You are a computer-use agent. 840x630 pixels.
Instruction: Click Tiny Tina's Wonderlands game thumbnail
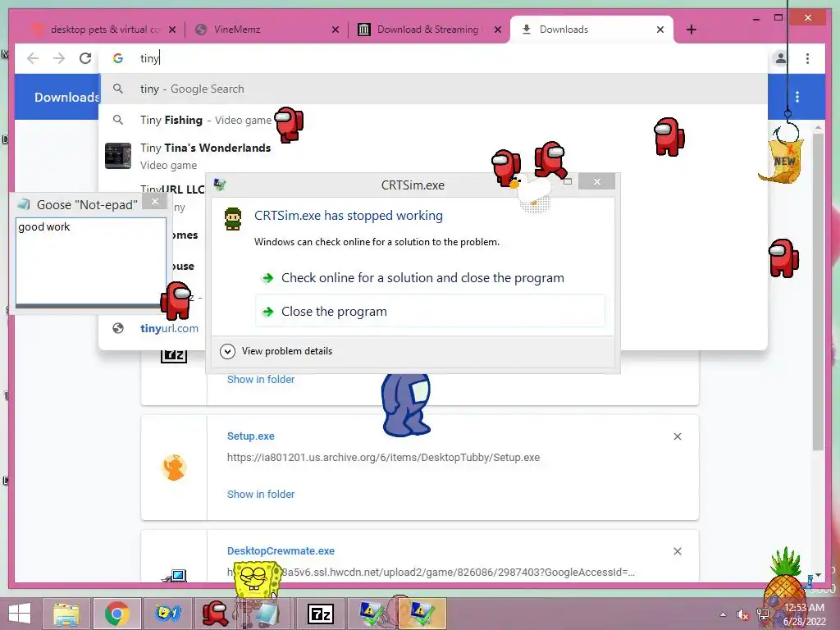(x=118, y=156)
